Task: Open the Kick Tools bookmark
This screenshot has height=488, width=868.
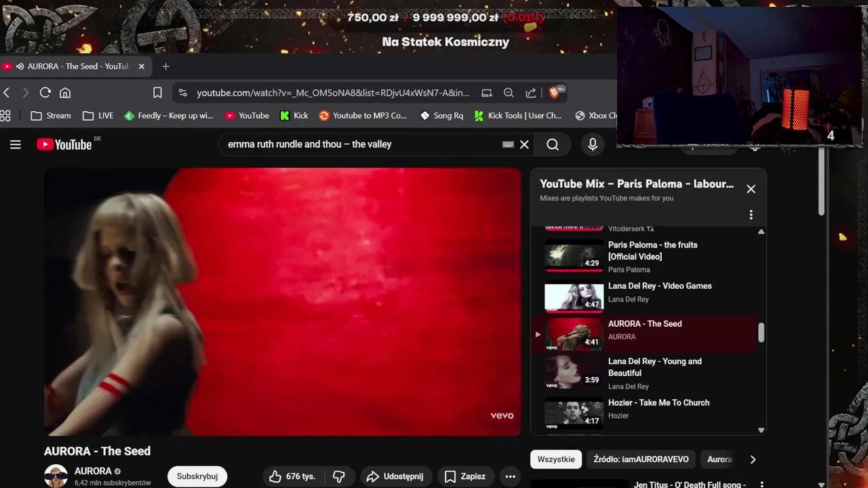Action: pyautogui.click(x=518, y=116)
